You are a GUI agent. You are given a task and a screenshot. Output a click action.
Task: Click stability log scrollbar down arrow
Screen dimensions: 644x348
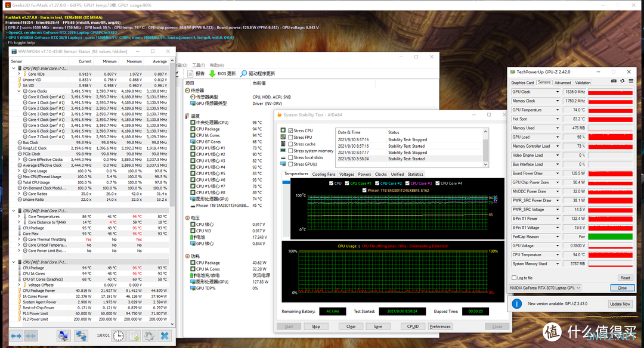click(x=485, y=164)
